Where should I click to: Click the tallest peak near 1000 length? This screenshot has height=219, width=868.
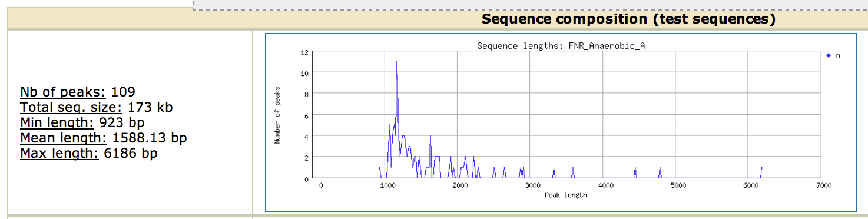[397, 62]
